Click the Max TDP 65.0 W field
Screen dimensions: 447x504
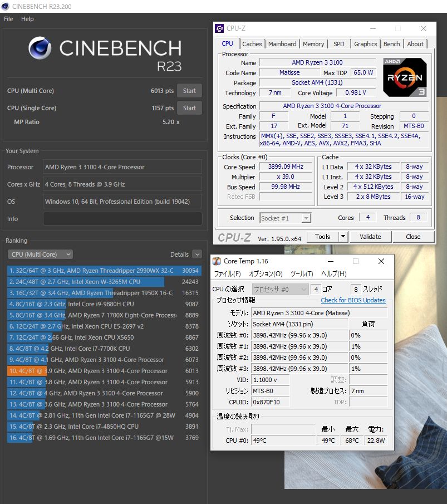[x=364, y=72]
